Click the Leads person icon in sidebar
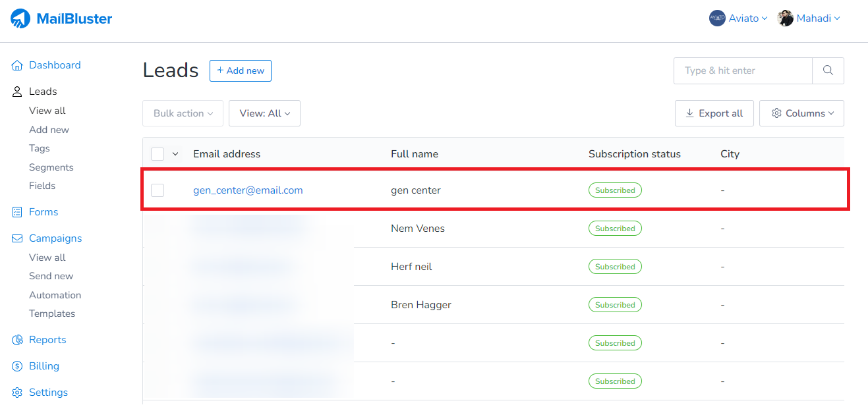The height and width of the screenshot is (409, 868). 16,91
